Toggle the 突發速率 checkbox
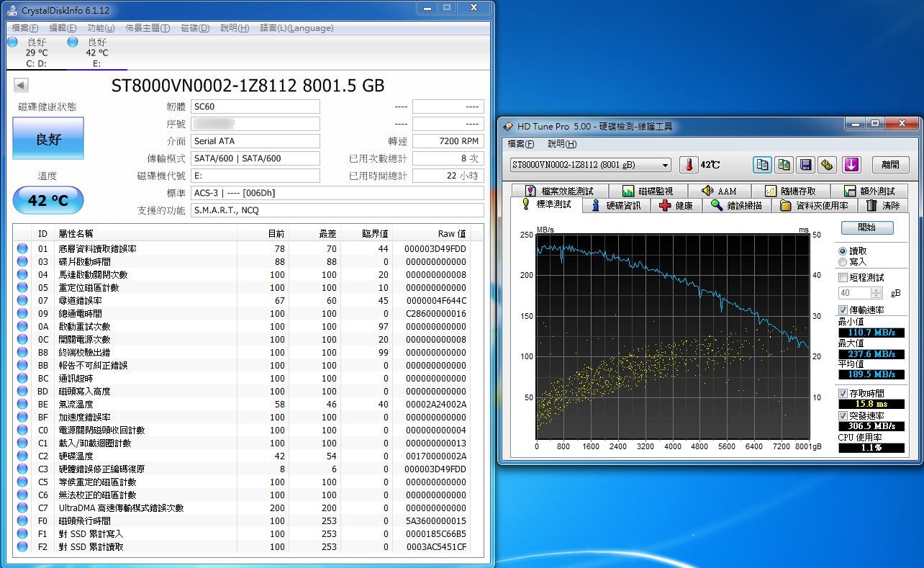 tap(843, 416)
